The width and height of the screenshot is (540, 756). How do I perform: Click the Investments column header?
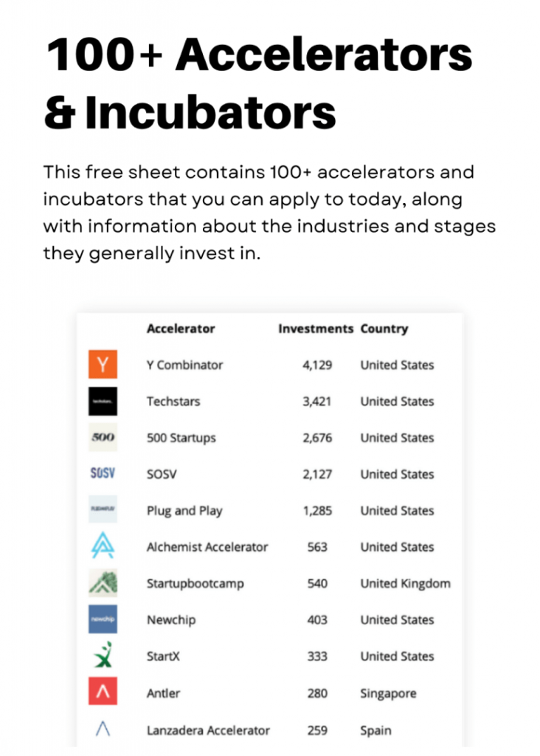click(x=316, y=329)
